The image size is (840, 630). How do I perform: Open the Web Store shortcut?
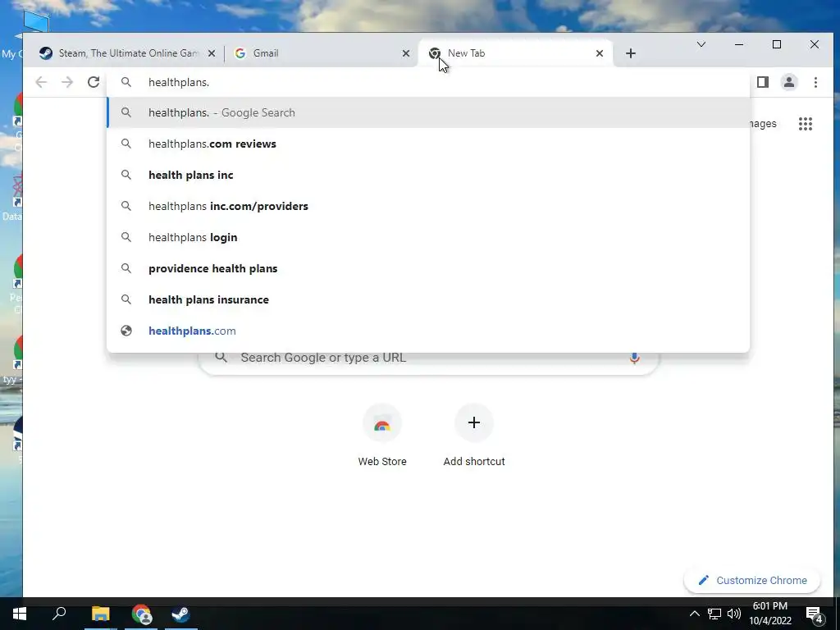click(x=382, y=435)
